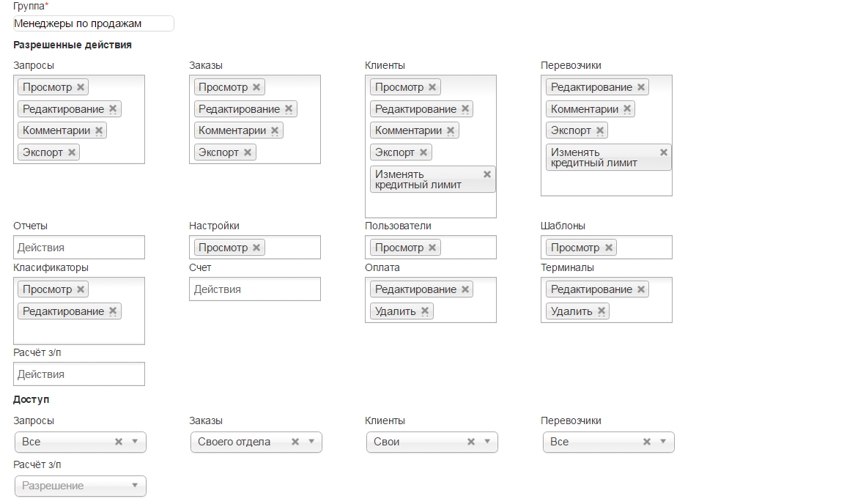Remove Редактирование tag in Терминалы box

point(641,289)
